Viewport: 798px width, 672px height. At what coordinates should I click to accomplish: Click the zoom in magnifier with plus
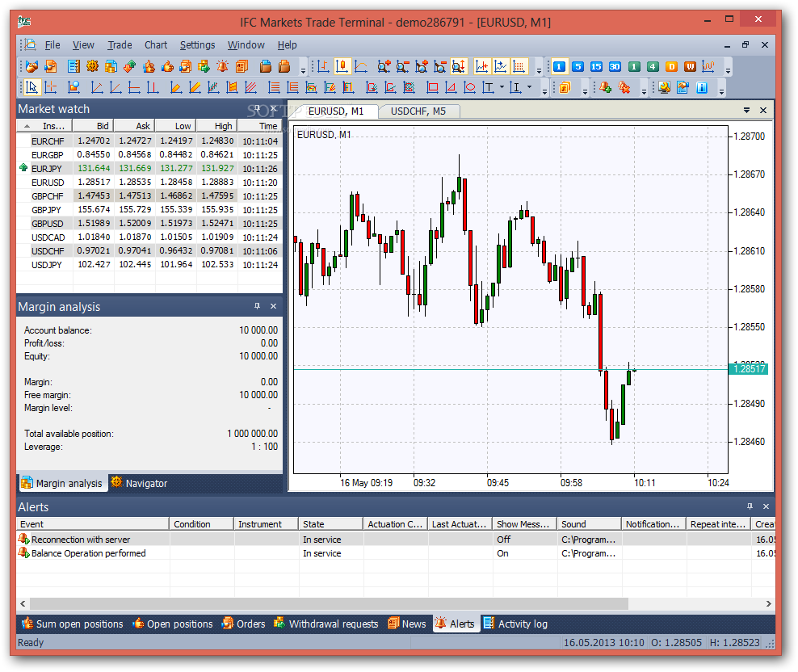coord(384,67)
